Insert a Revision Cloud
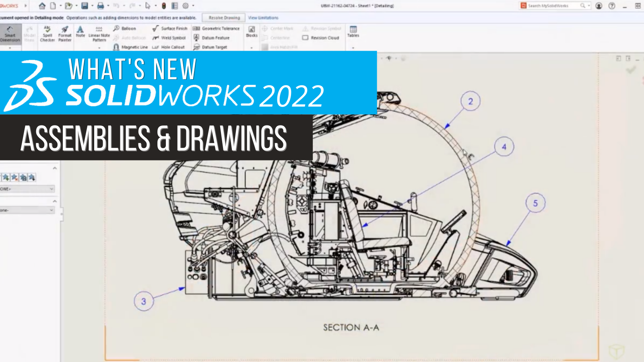The image size is (644, 362). point(321,38)
